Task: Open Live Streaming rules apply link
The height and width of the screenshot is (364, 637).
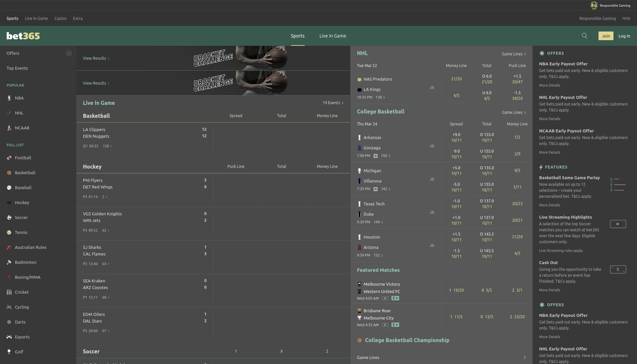Action: pos(561,251)
